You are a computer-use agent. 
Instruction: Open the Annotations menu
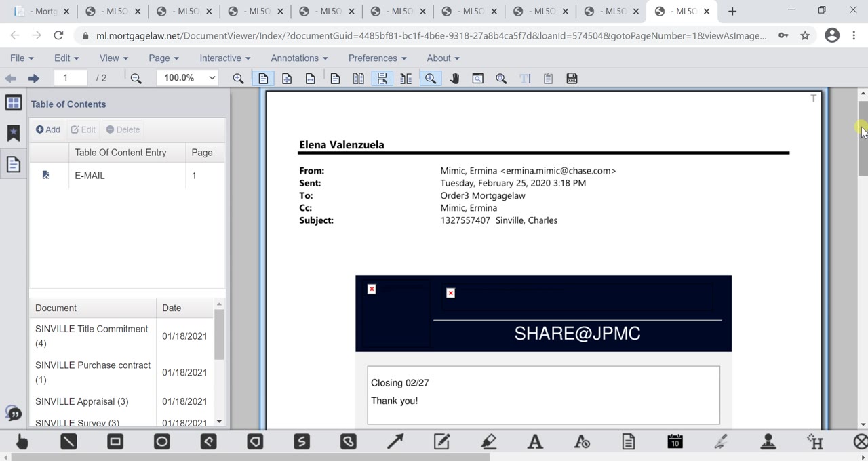(299, 58)
